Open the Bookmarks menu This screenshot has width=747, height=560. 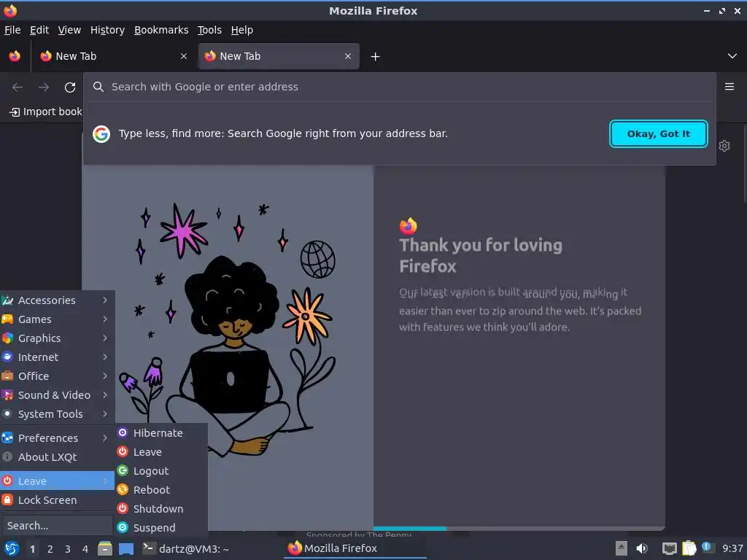(x=161, y=30)
